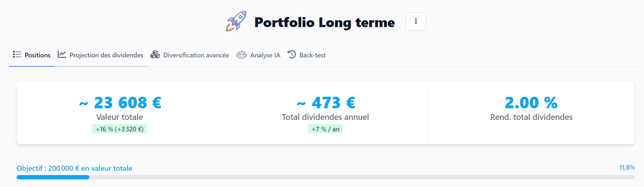Screen dimensions: 644x187
Task: Click the dividend projection chart icon
Action: [62, 55]
